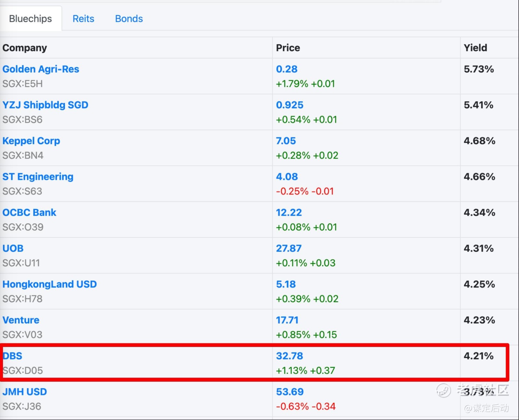Open OCBC Bank company link
This screenshot has height=420, width=519.
(29, 212)
